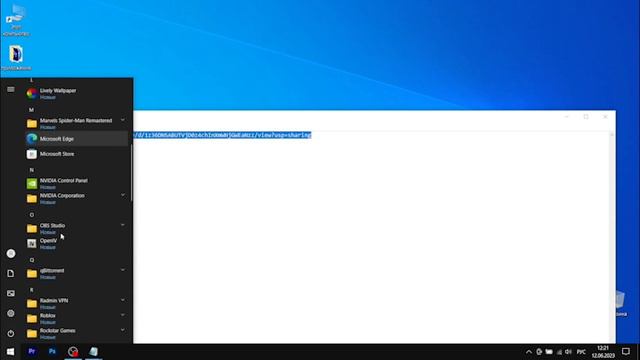Launch Microsoft Edge from Start list

click(x=76, y=139)
